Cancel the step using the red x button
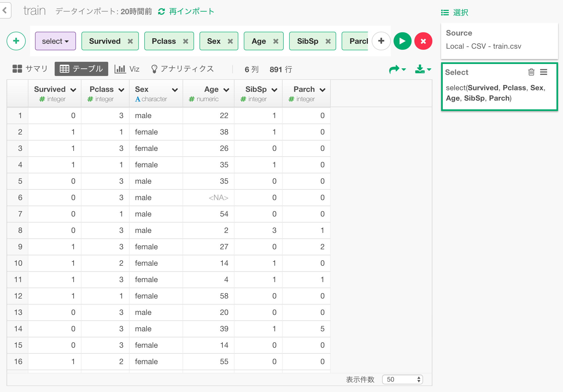Viewport: 563px width, 392px height. (x=423, y=41)
